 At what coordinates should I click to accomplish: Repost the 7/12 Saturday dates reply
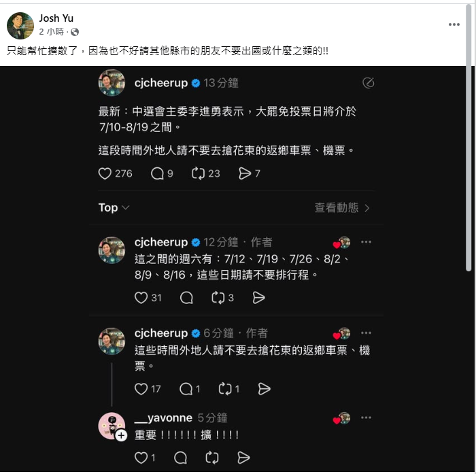(x=218, y=298)
